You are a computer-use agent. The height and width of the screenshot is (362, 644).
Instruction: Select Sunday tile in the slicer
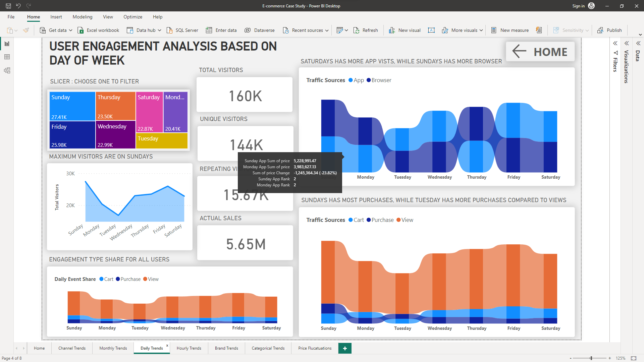[x=72, y=106]
